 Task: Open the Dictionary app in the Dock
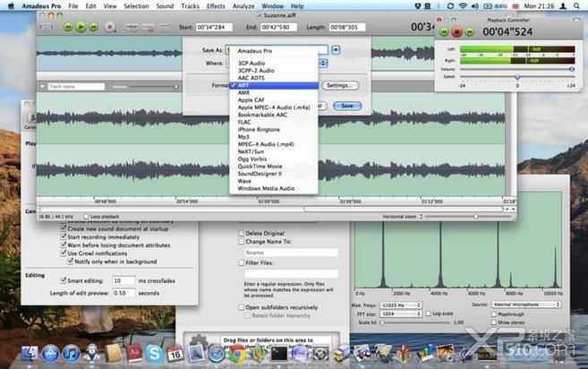pos(134,353)
